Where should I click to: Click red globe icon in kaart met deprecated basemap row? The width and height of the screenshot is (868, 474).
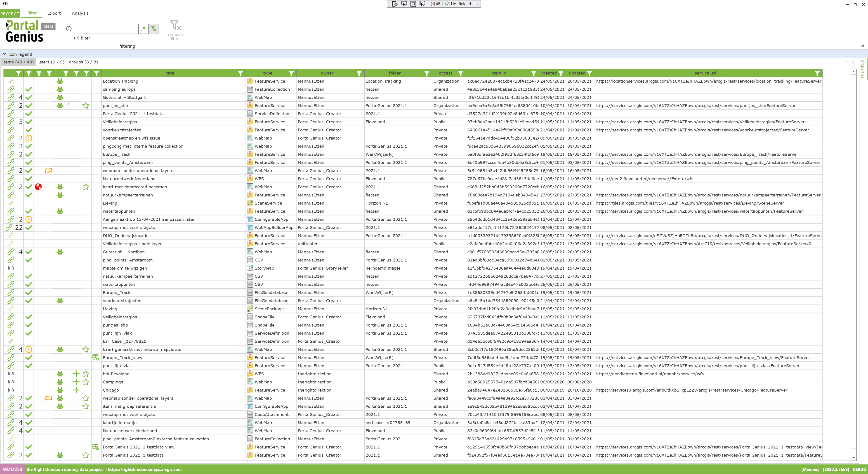coord(38,187)
